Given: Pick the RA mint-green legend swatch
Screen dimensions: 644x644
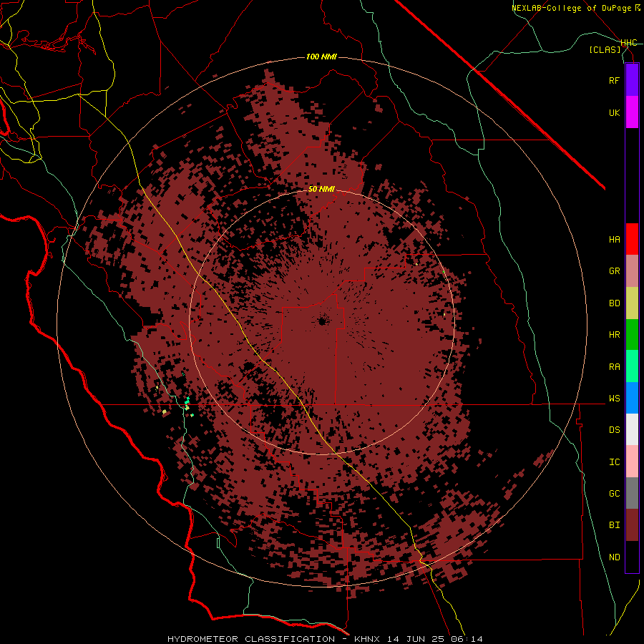Looking at the screenshot, I should (632, 366).
